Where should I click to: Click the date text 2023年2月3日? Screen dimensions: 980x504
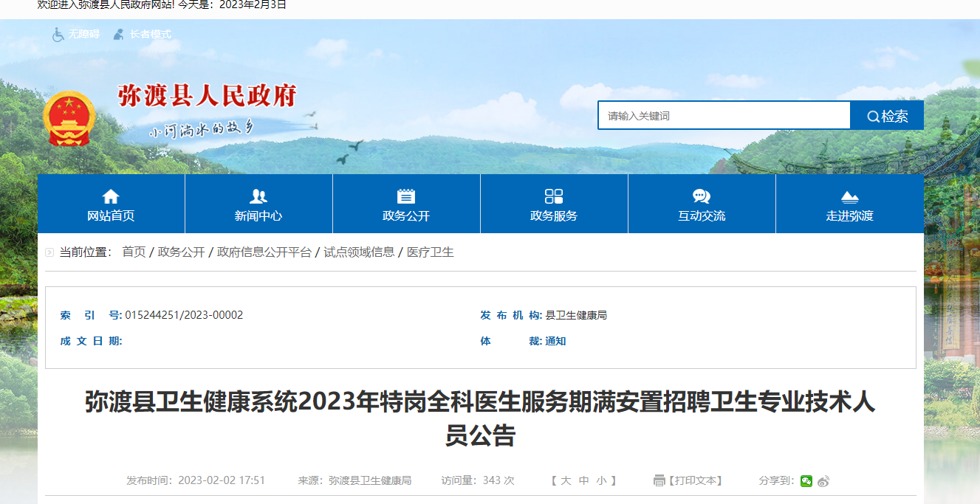tap(253, 5)
